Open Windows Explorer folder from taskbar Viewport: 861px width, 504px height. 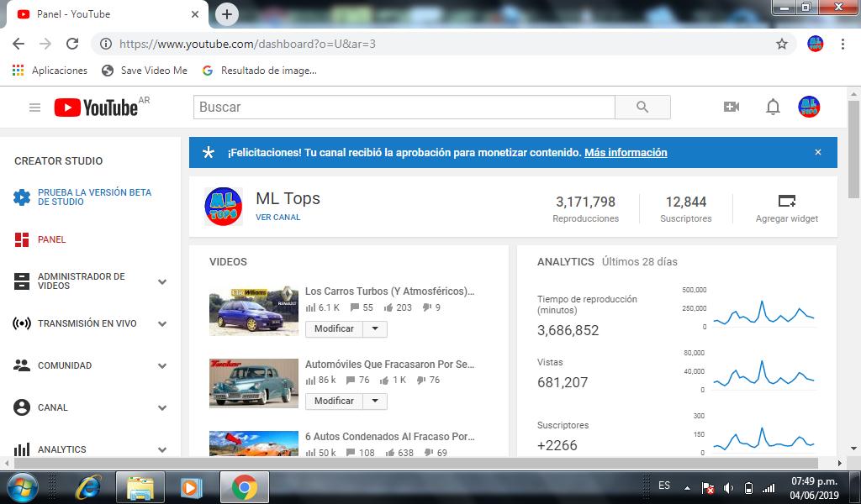[x=140, y=487]
